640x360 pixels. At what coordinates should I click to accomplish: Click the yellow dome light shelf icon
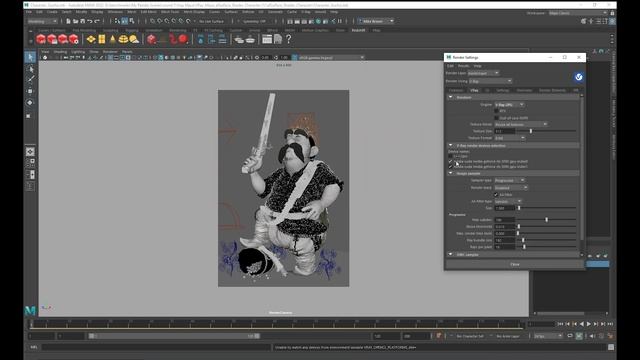[123, 39]
